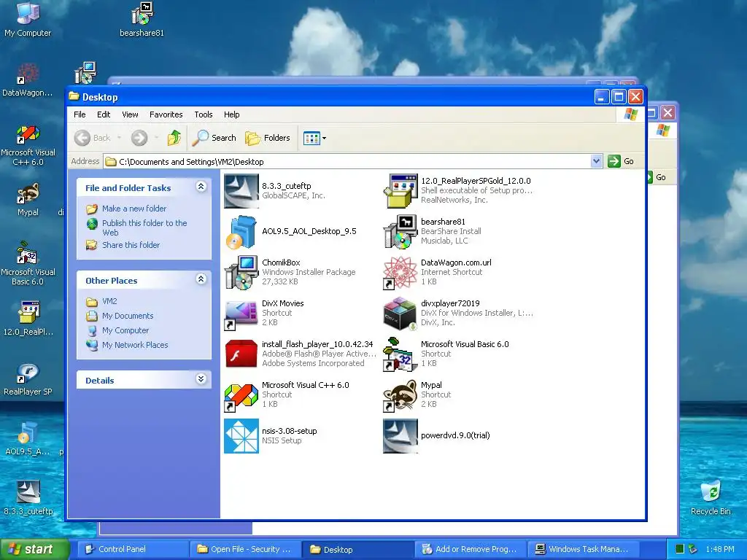Viewport: 747px width, 560px height.
Task: Switch to Control Panel taskbar item
Action: tap(133, 550)
